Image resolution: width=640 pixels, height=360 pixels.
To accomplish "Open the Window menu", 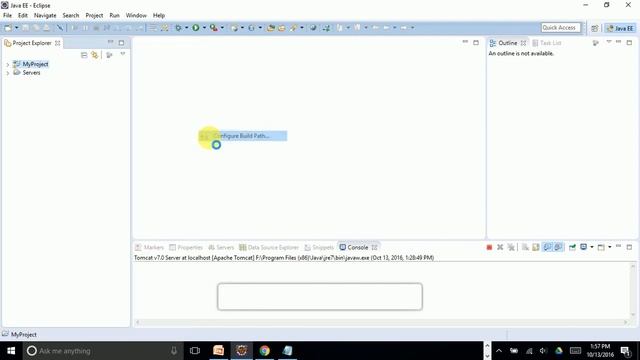I will [x=136, y=16].
